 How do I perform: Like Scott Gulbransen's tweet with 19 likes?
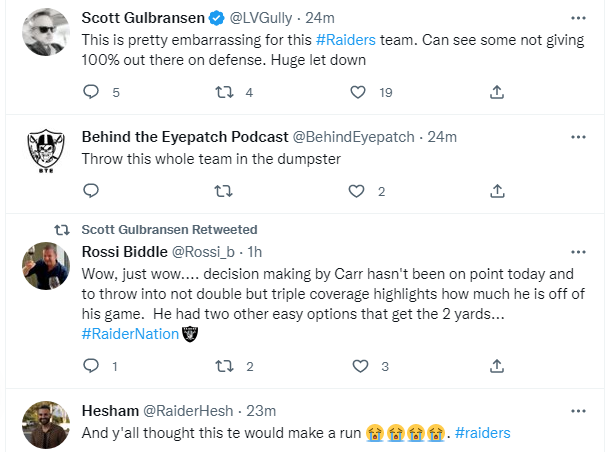(359, 92)
